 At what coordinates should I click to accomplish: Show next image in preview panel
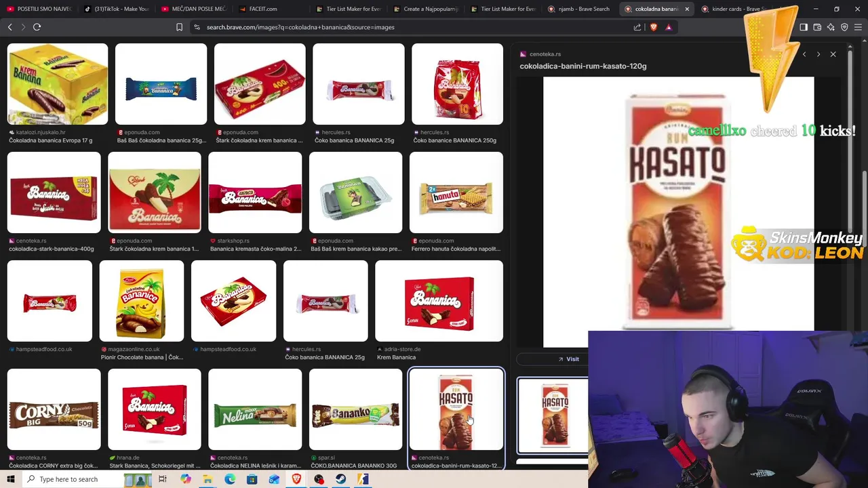pos(818,54)
